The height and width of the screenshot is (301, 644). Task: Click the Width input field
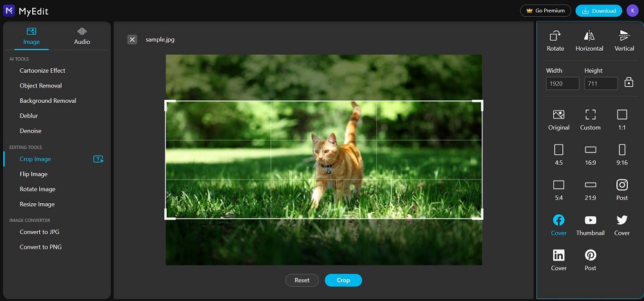click(x=562, y=83)
